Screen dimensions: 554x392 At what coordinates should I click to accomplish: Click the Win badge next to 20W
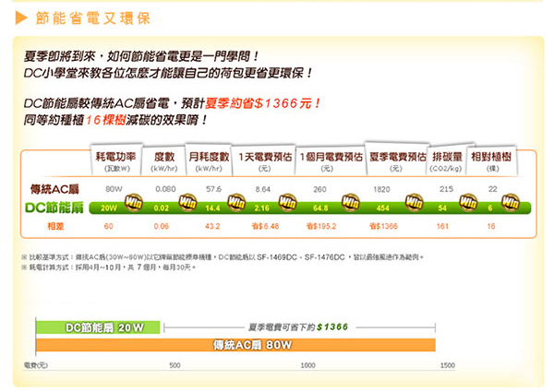[x=131, y=202]
